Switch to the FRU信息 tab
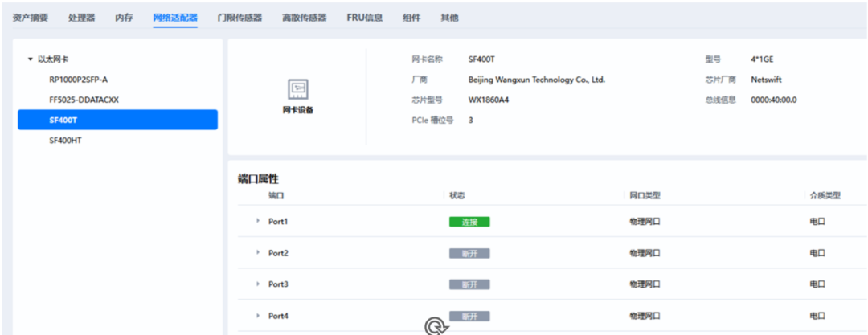 (364, 18)
